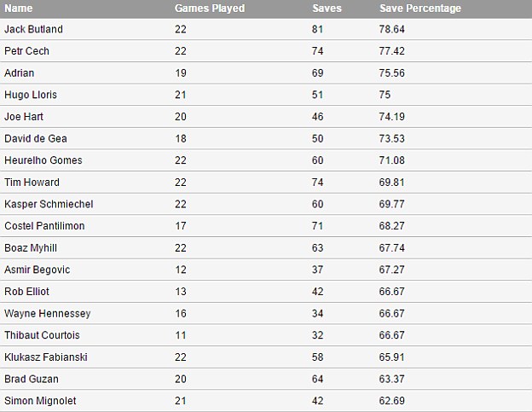Image resolution: width=532 pixels, height=412 pixels.
Task: Click Costel Pantilimon's name cell
Action: coord(44,226)
